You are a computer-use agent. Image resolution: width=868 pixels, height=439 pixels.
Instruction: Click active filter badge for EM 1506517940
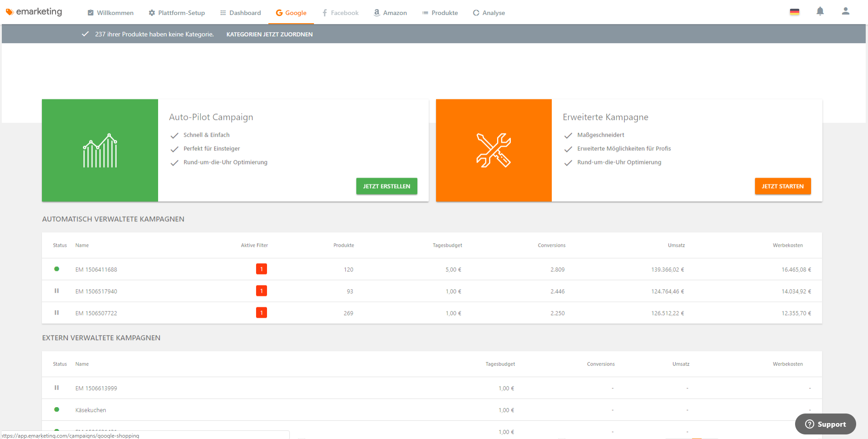(262, 291)
